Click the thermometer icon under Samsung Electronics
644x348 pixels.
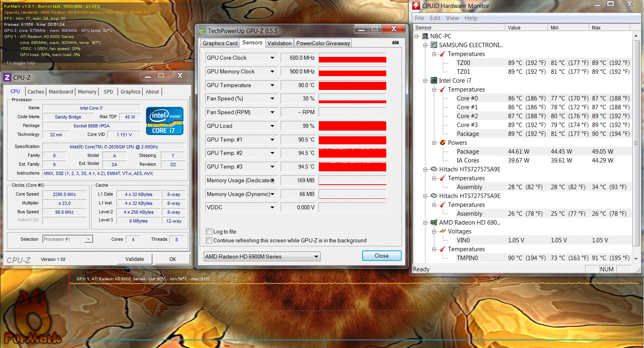443,54
